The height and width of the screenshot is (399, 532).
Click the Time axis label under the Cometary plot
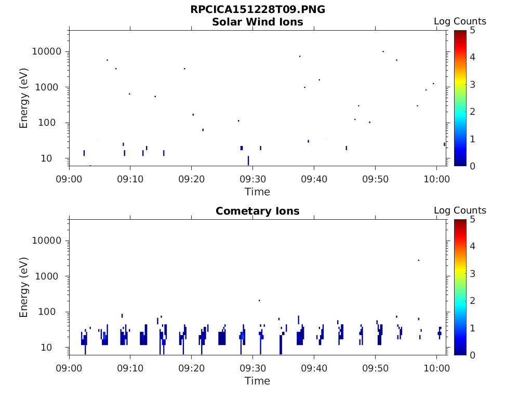tap(258, 381)
